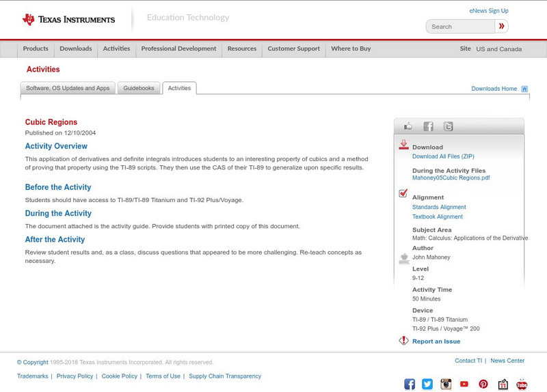Open the US and Canada site selector

[499, 49]
